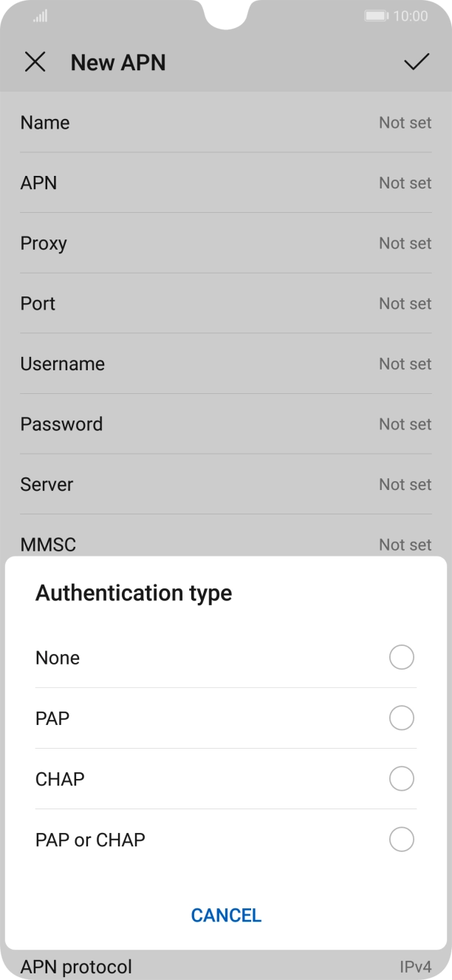The width and height of the screenshot is (452, 980).
Task: Open the Server setting row
Action: 226,484
